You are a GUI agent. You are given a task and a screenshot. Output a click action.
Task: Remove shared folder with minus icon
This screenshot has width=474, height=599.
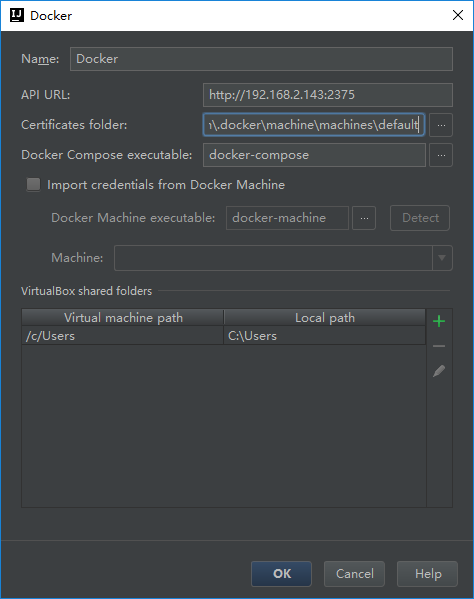coord(439,346)
